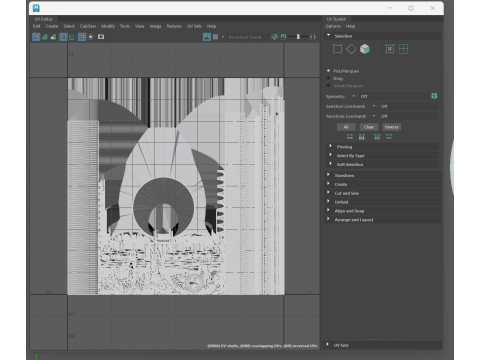Select the UV selection mode square icon

(x=338, y=49)
